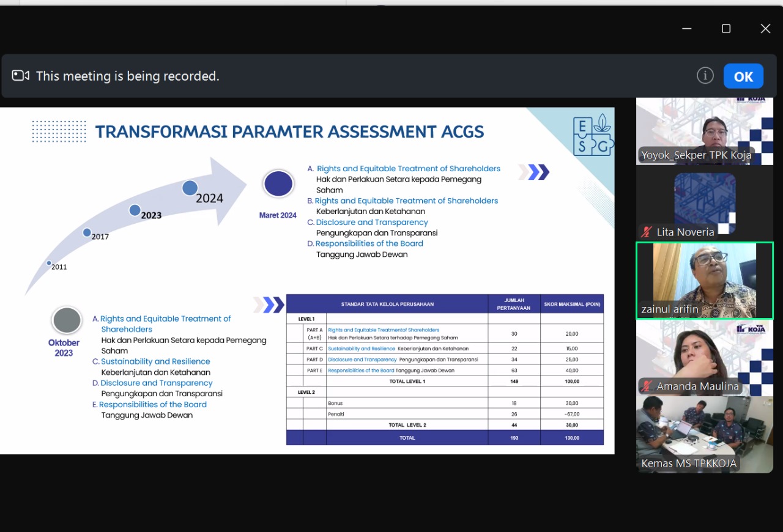Image resolution: width=783 pixels, height=532 pixels.
Task: Click 'Responsibilities of the Board' under Maret 2024
Action: [x=369, y=243]
